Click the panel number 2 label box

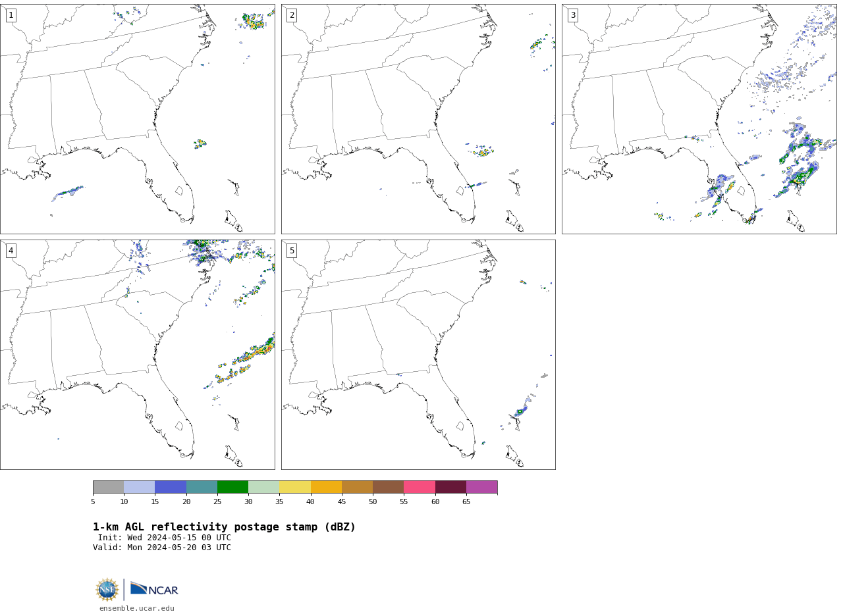292,15
